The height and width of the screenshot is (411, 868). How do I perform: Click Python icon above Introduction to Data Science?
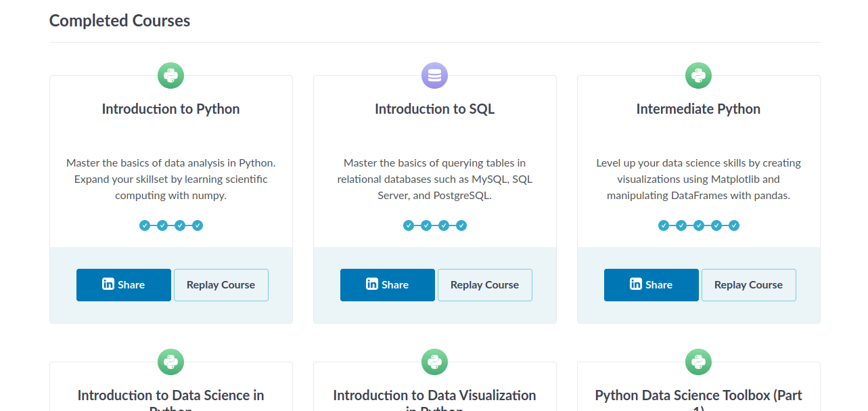tap(171, 362)
